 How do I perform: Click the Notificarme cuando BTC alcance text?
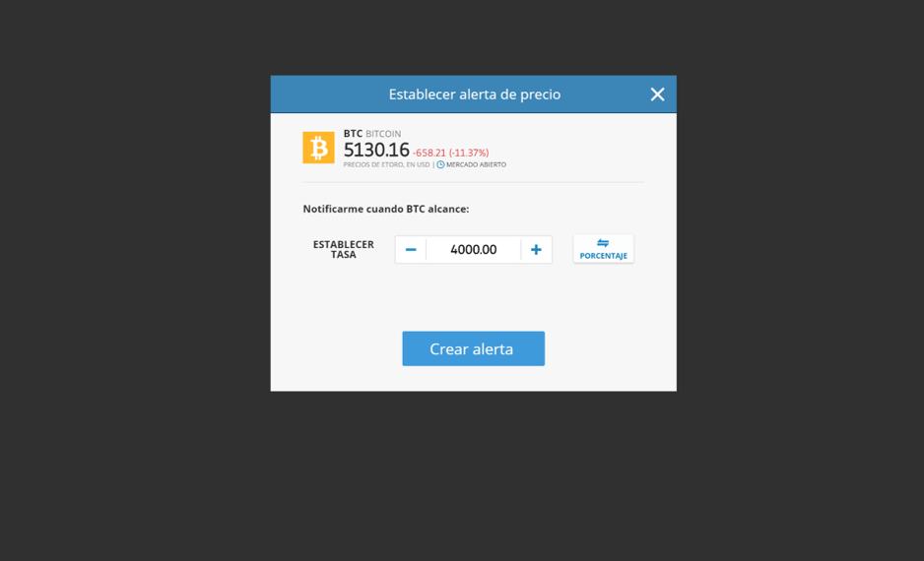pyautogui.click(x=386, y=209)
